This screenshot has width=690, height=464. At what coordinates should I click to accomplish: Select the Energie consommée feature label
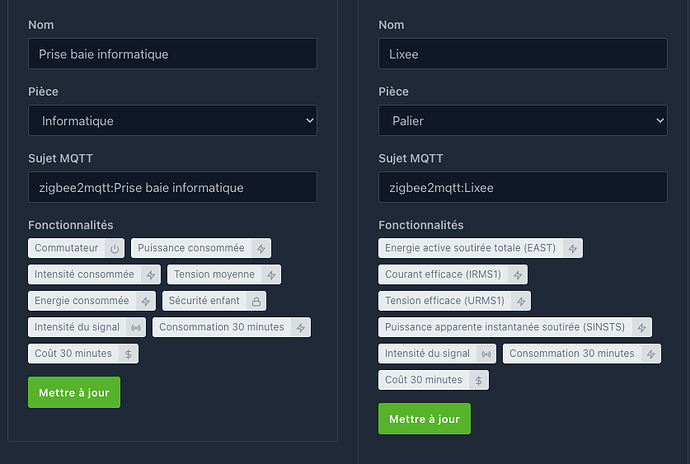click(x=82, y=301)
